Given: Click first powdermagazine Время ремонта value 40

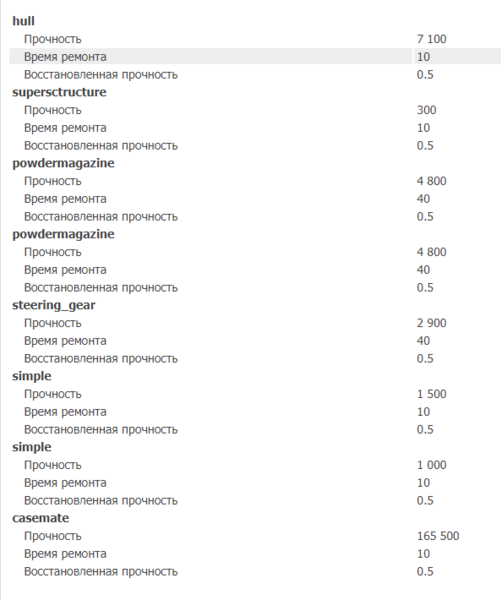Looking at the screenshot, I should pos(423,199).
